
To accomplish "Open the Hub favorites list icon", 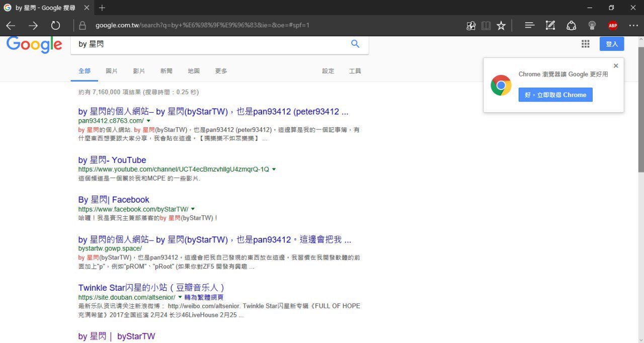I will coord(529,26).
